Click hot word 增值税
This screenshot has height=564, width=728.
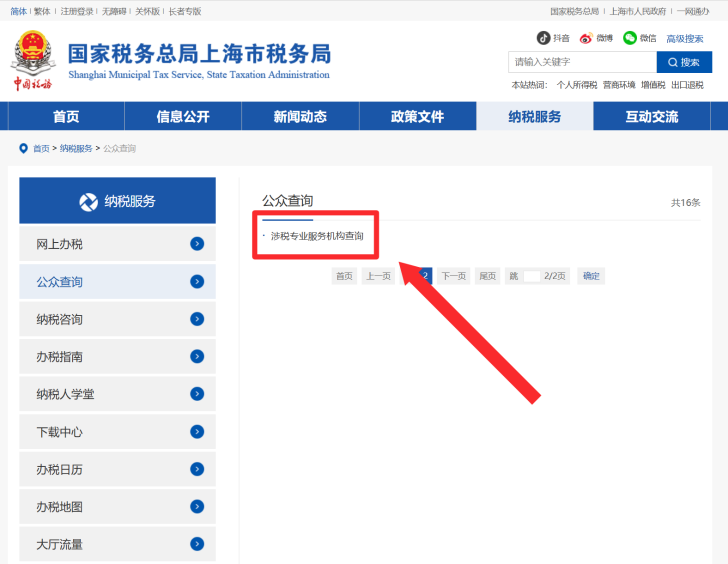coord(653,85)
